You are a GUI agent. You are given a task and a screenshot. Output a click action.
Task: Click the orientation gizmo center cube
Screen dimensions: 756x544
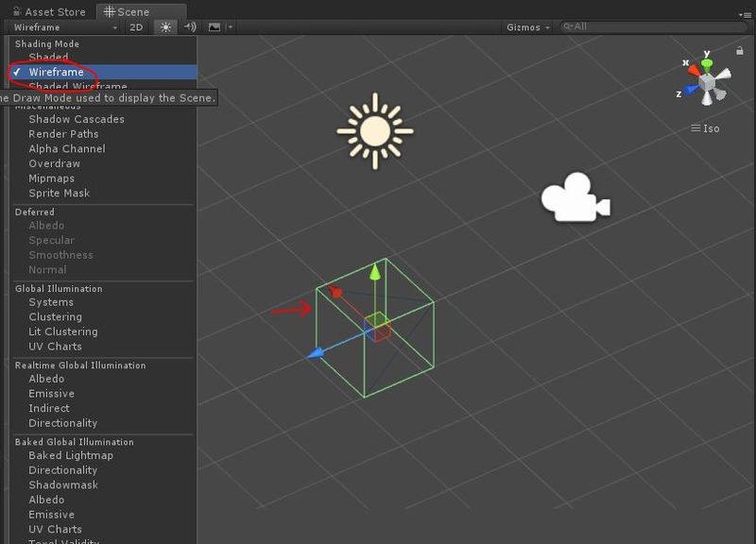(707, 82)
